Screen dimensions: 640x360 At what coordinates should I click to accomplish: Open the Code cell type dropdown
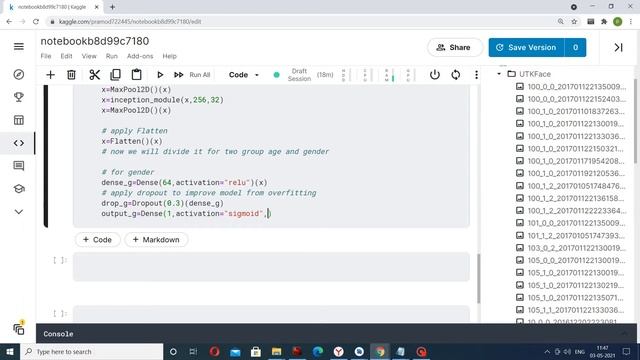[x=244, y=75]
